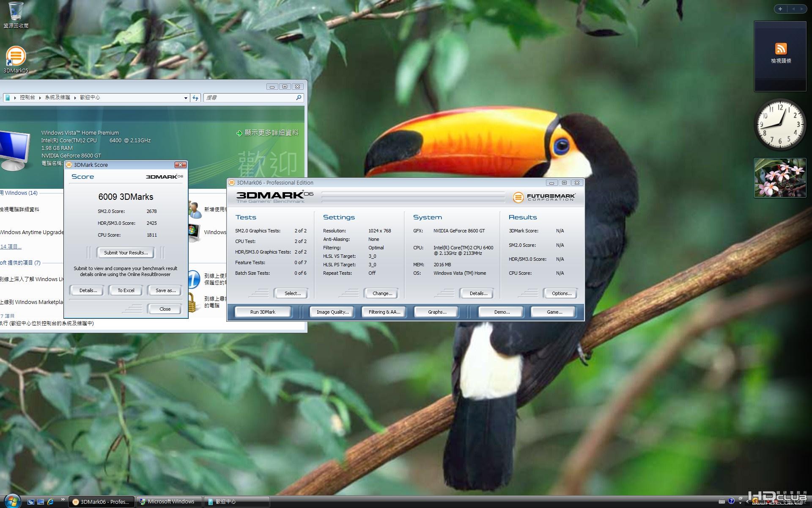Click the blue info circle icon
Screen dimensions: 812x508
pyautogui.click(x=194, y=280)
